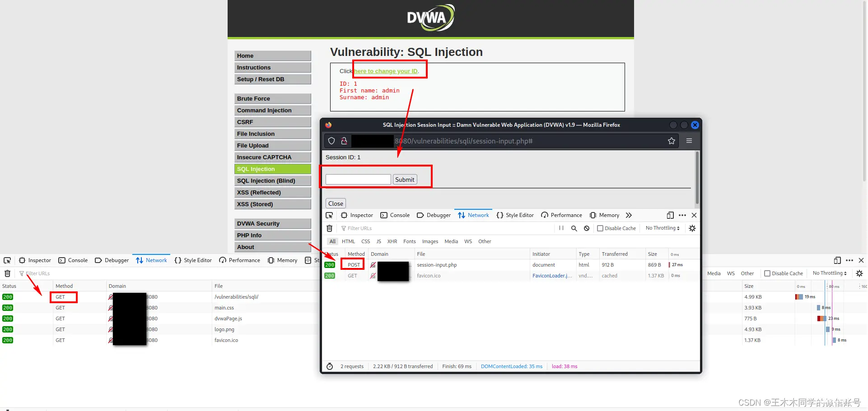Click the shield tracking protection icon in popup
Viewport: 868px width, 411px height.
click(331, 141)
